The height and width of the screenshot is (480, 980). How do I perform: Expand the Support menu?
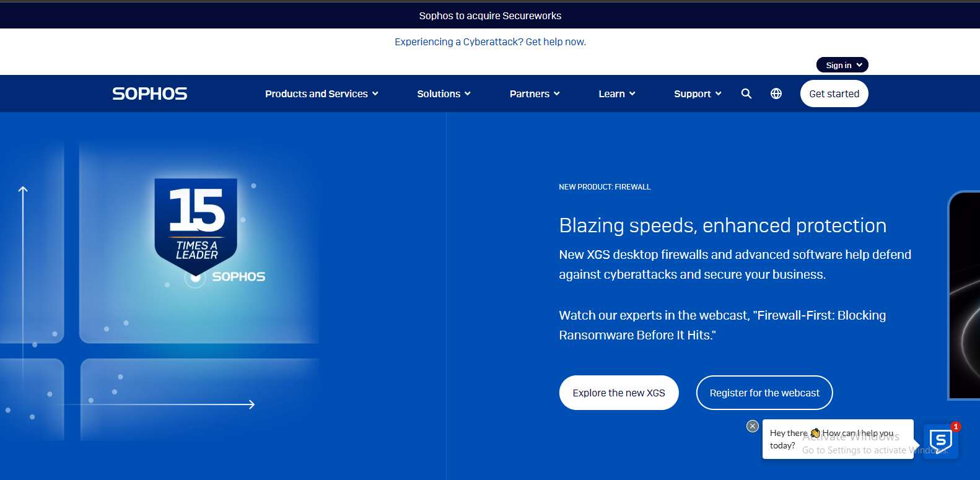pos(698,94)
